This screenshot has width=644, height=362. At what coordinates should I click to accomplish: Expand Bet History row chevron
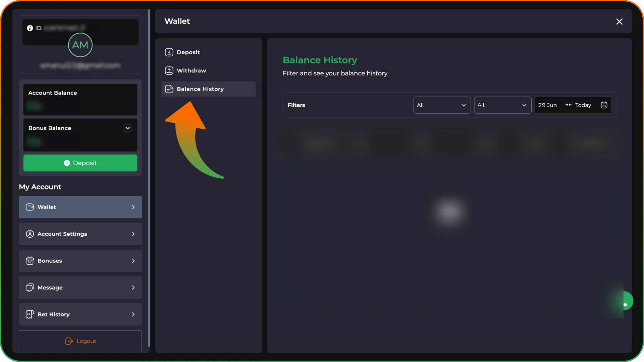click(x=133, y=314)
